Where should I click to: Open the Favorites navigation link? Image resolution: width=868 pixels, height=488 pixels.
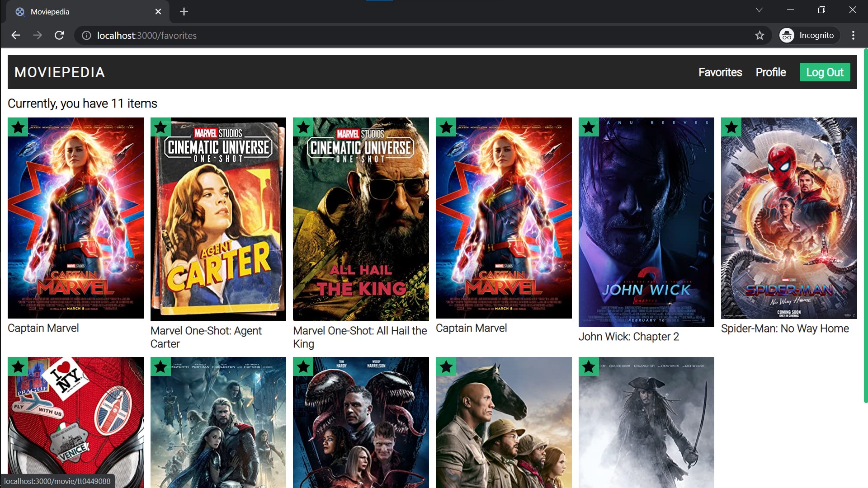point(720,72)
